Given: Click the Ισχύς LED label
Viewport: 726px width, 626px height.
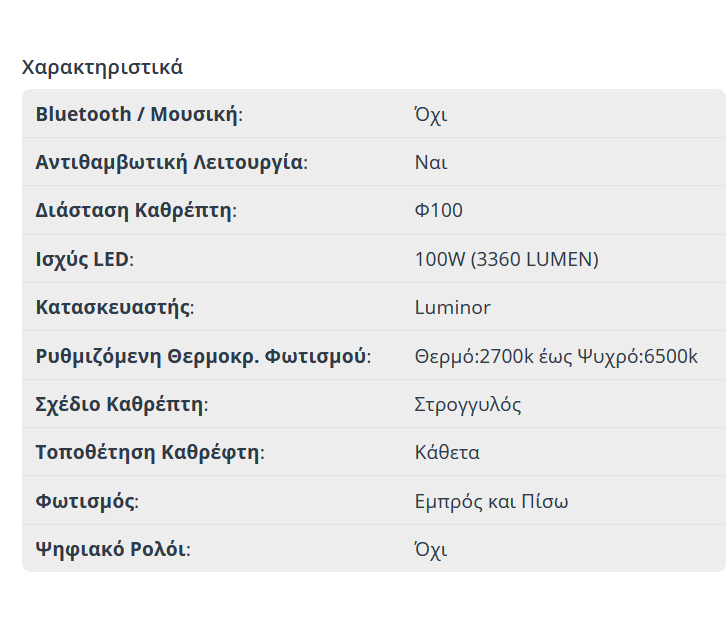Looking at the screenshot, I should click(82, 259).
